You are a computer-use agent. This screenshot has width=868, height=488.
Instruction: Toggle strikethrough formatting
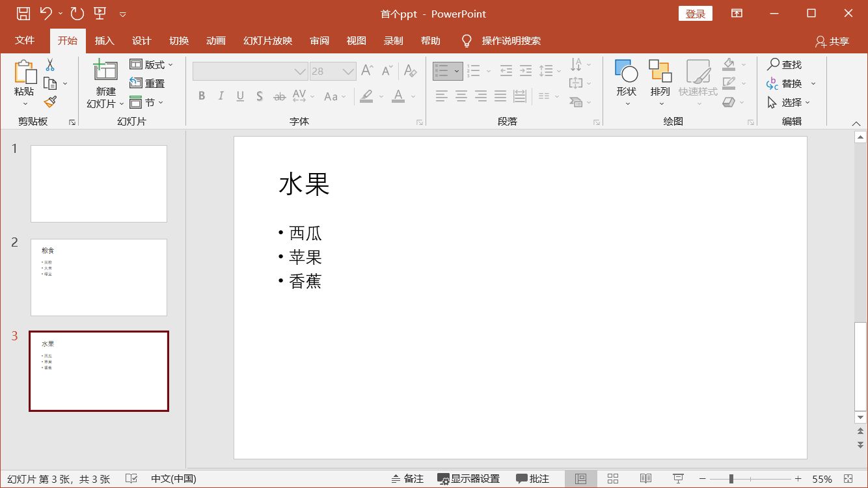click(279, 96)
